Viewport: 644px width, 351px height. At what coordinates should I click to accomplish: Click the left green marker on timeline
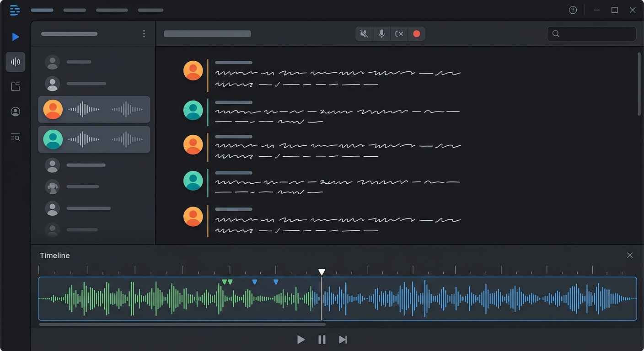pyautogui.click(x=224, y=282)
